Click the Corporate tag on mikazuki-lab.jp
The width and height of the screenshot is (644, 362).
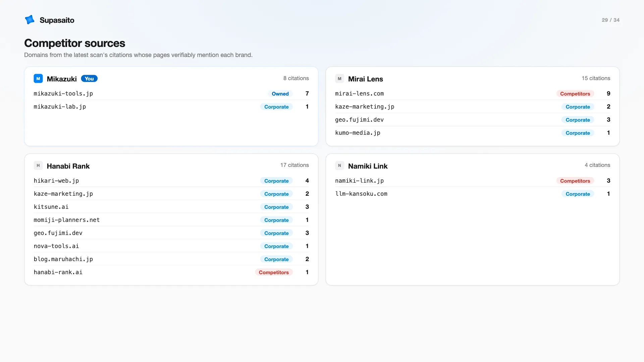click(x=276, y=107)
